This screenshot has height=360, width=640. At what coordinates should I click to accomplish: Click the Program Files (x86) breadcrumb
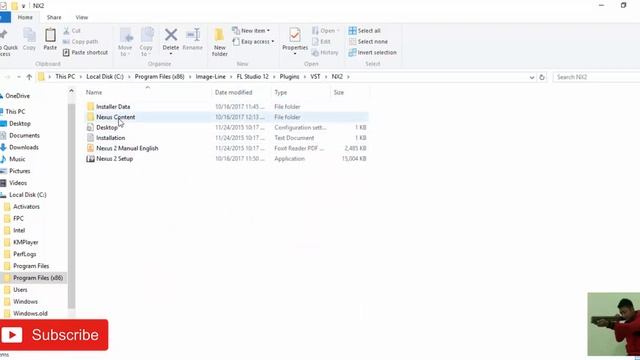click(160, 77)
